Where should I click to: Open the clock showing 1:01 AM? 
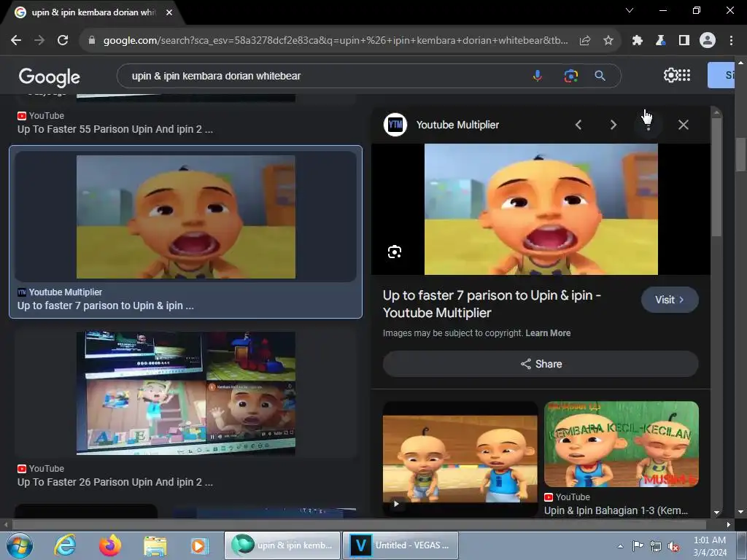tap(710, 545)
